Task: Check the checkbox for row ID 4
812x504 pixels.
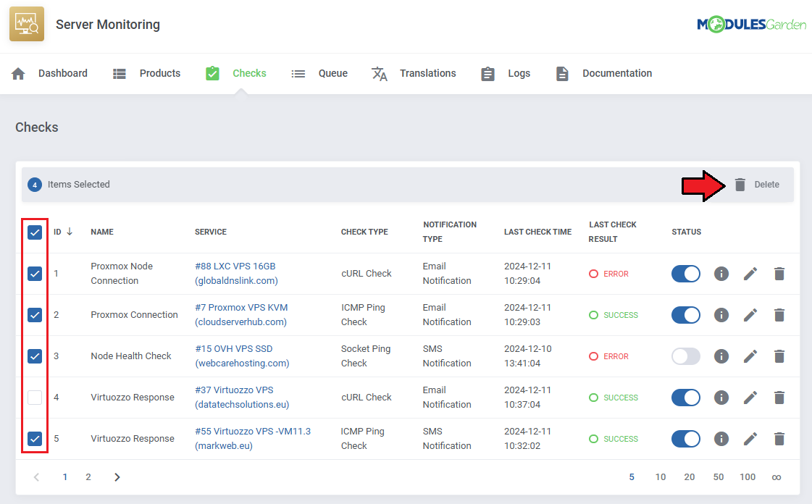Action: (x=35, y=398)
